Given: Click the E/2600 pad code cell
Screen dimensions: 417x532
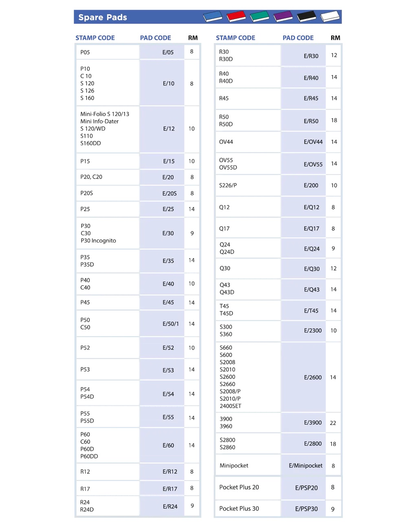Looking at the screenshot, I should (312, 377).
